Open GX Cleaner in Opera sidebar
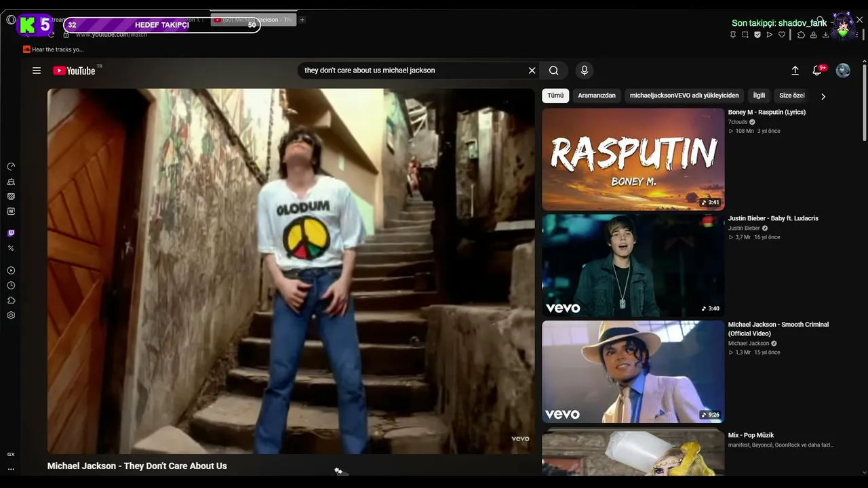This screenshot has width=868, height=488. [x=11, y=182]
